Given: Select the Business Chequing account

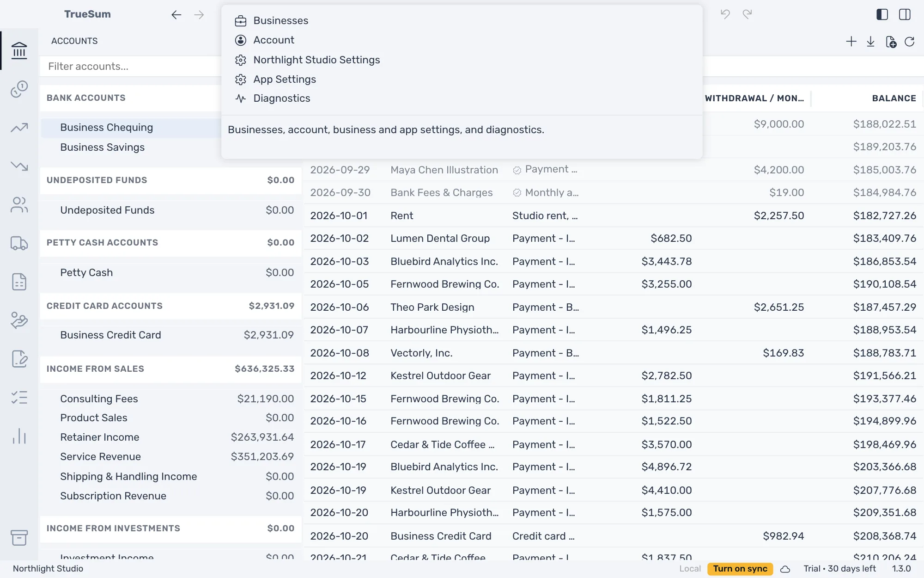Looking at the screenshot, I should 131,128.
